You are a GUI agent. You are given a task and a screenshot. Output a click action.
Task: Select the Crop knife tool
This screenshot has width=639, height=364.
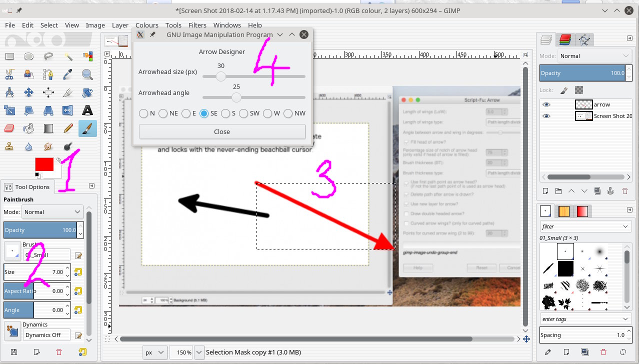tap(68, 92)
